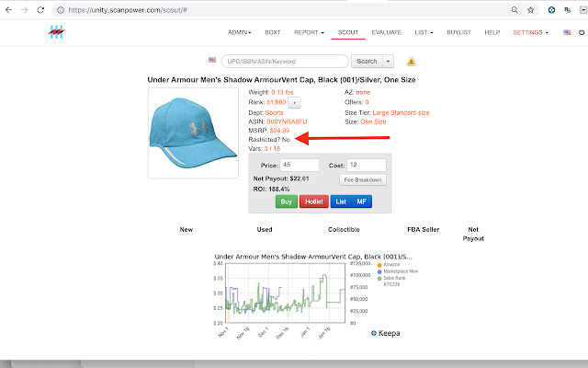Expand the Search button dropdown arrow
Viewport: 588px width, 368px height.
coord(388,62)
